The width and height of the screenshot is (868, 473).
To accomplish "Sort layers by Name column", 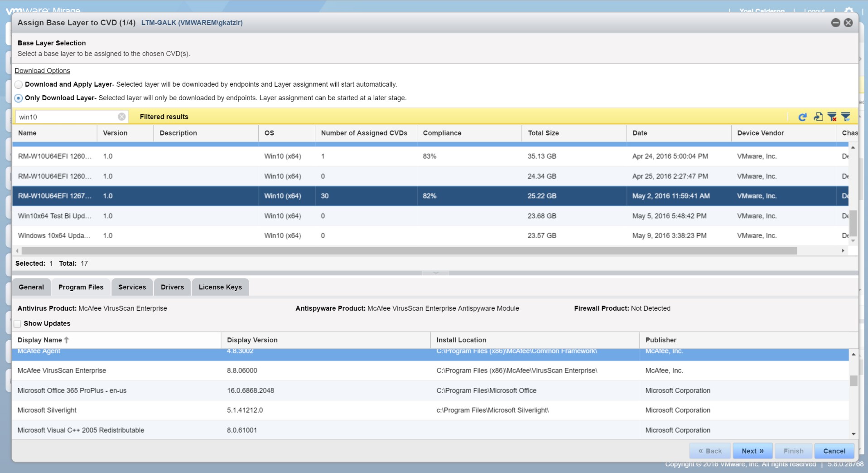I will tap(54, 133).
